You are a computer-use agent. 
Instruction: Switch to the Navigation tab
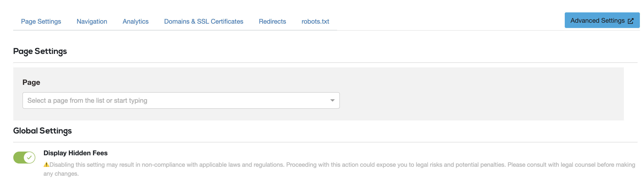click(92, 22)
